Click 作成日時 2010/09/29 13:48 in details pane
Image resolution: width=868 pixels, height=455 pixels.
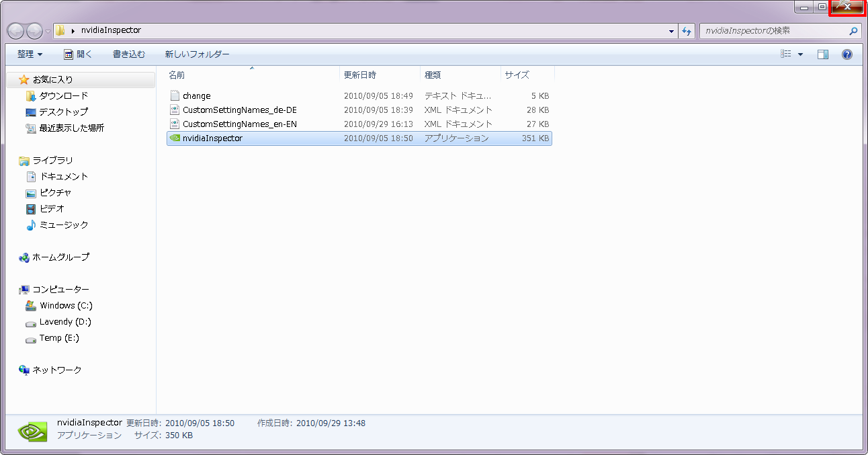point(311,423)
